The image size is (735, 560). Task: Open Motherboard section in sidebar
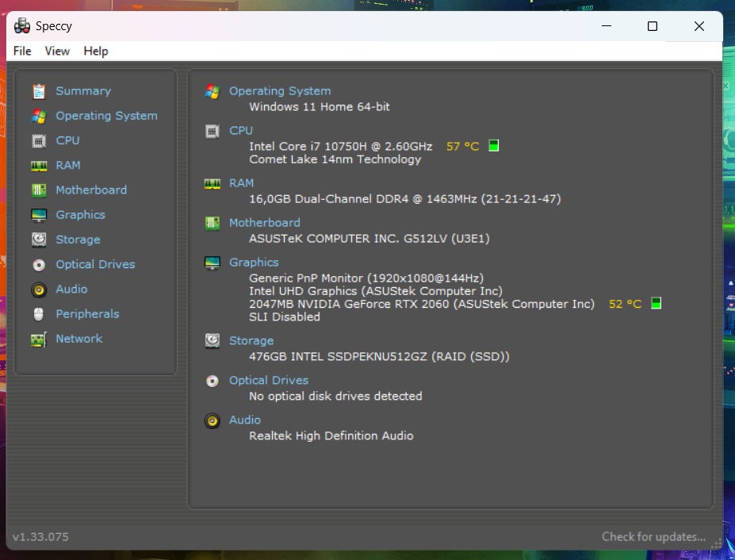(x=91, y=190)
